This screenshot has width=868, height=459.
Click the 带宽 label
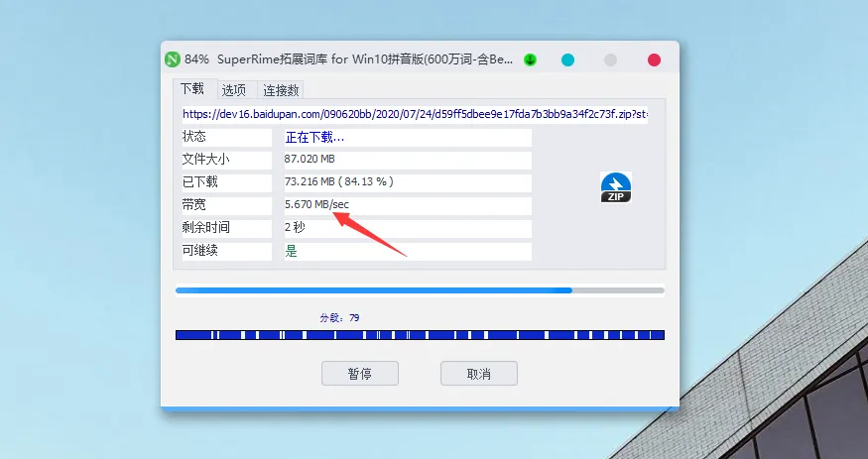point(193,204)
